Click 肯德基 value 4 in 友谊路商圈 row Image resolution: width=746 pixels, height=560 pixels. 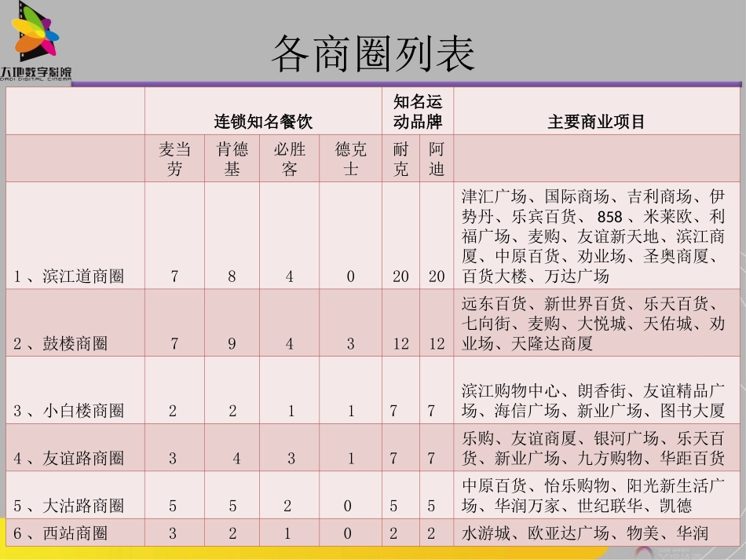pyautogui.click(x=236, y=458)
